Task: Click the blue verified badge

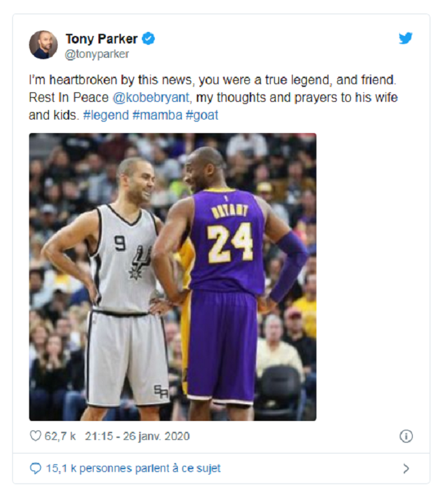Action: 149,39
